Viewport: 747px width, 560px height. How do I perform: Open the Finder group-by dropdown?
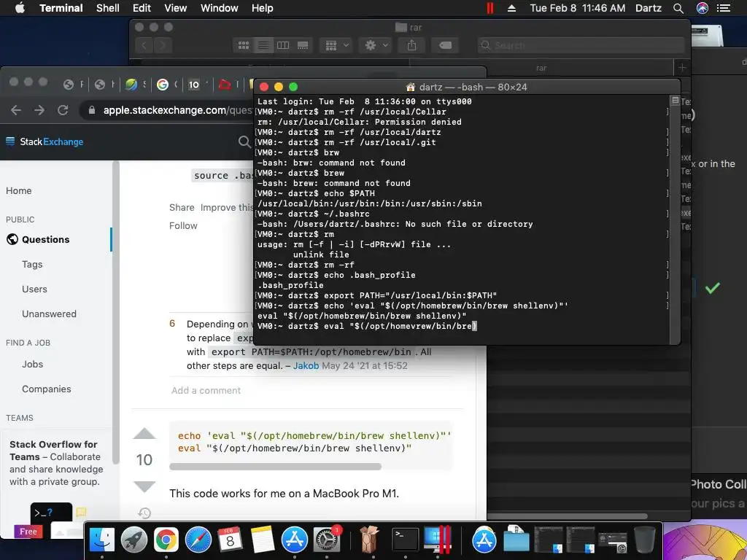point(337,45)
